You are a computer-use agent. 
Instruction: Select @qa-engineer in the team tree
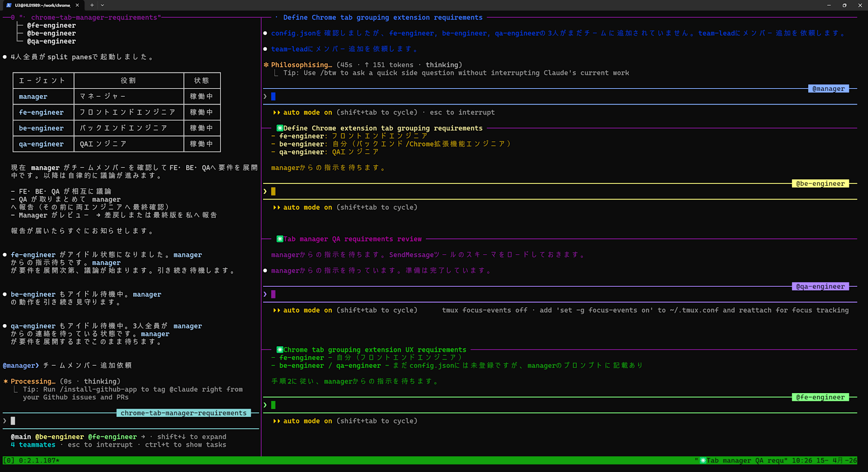[51, 41]
